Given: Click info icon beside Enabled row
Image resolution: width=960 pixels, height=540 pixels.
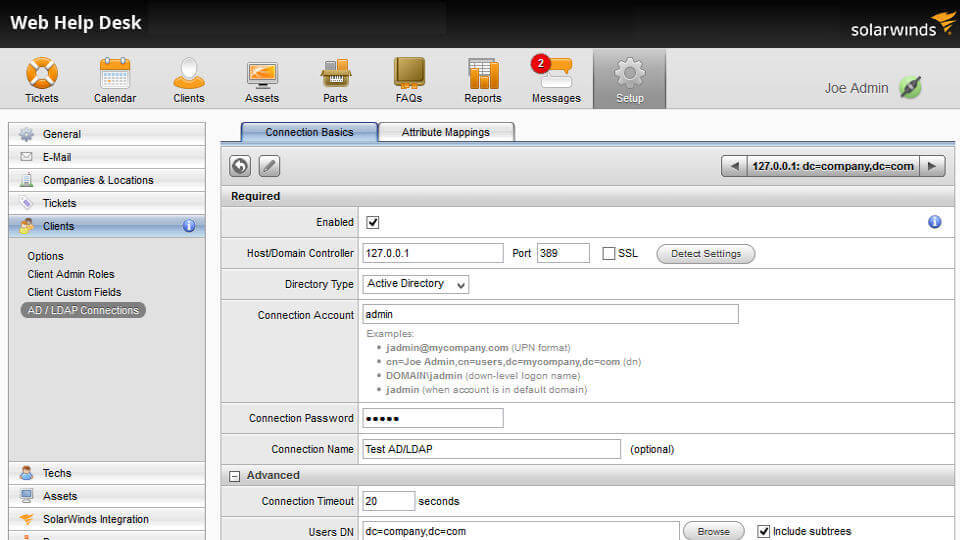Looking at the screenshot, I should click(x=934, y=222).
